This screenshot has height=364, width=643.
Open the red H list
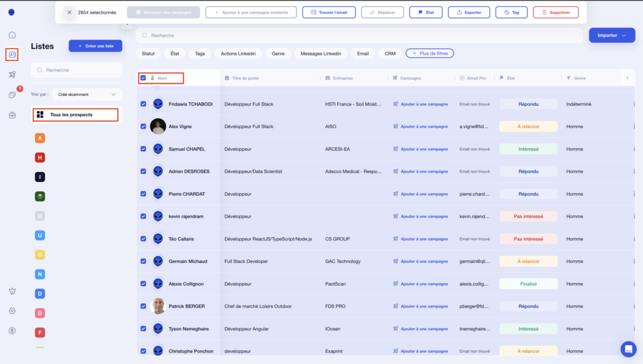coord(40,158)
